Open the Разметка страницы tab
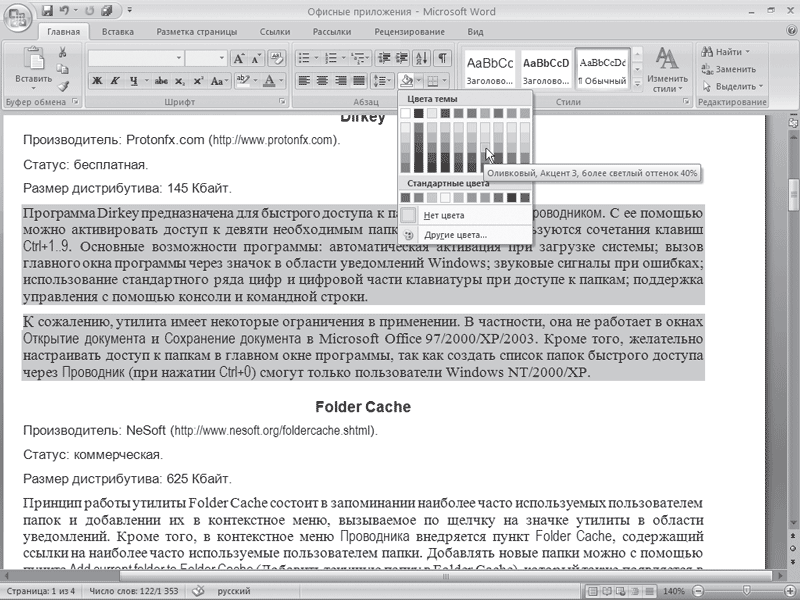Viewport: 800px width, 600px height. 196,32
